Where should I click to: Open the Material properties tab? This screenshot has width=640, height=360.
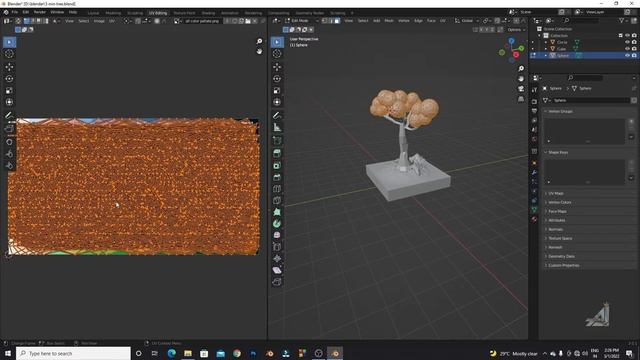pyautogui.click(x=534, y=219)
